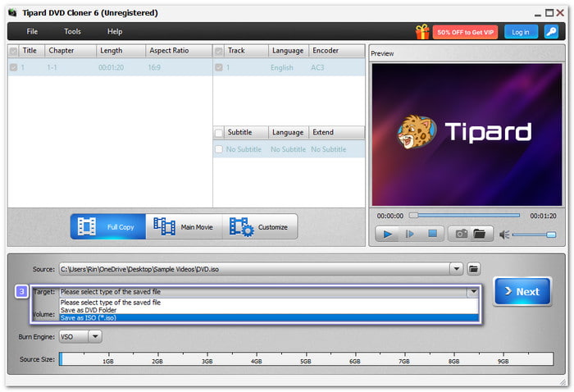This screenshot has width=574, height=392.
Task: Play the preview video
Action: pos(387,234)
